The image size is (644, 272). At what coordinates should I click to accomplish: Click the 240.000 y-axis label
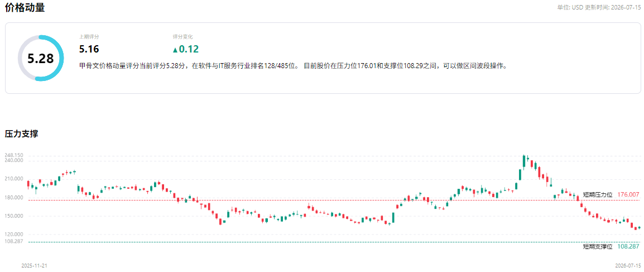pyautogui.click(x=14, y=160)
